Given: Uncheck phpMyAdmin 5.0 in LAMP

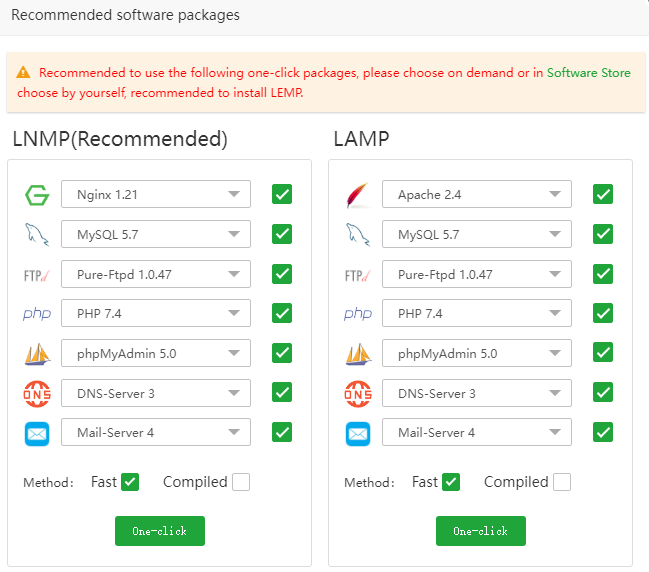Looking at the screenshot, I should coord(603,352).
